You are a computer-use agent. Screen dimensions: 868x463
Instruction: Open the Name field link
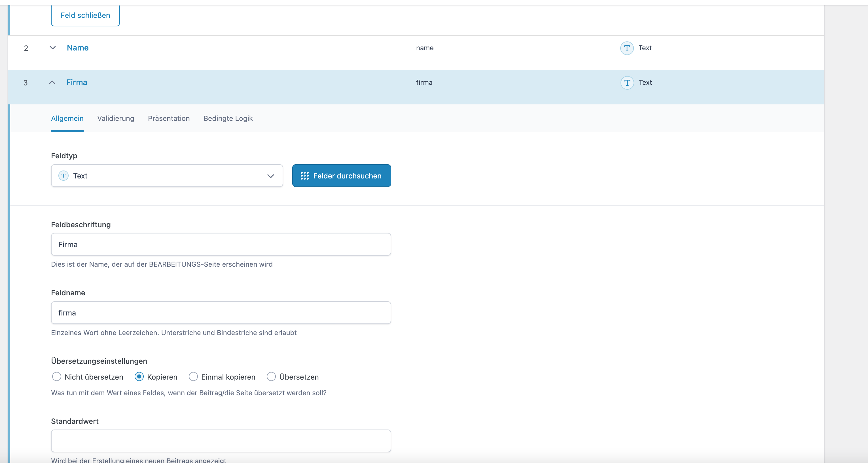pyautogui.click(x=78, y=48)
